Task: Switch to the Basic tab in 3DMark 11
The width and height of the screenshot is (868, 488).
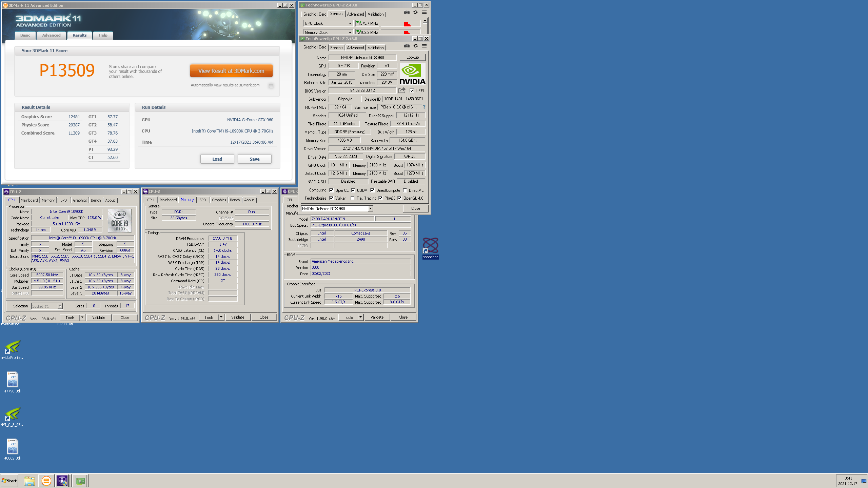Action: tap(25, 35)
